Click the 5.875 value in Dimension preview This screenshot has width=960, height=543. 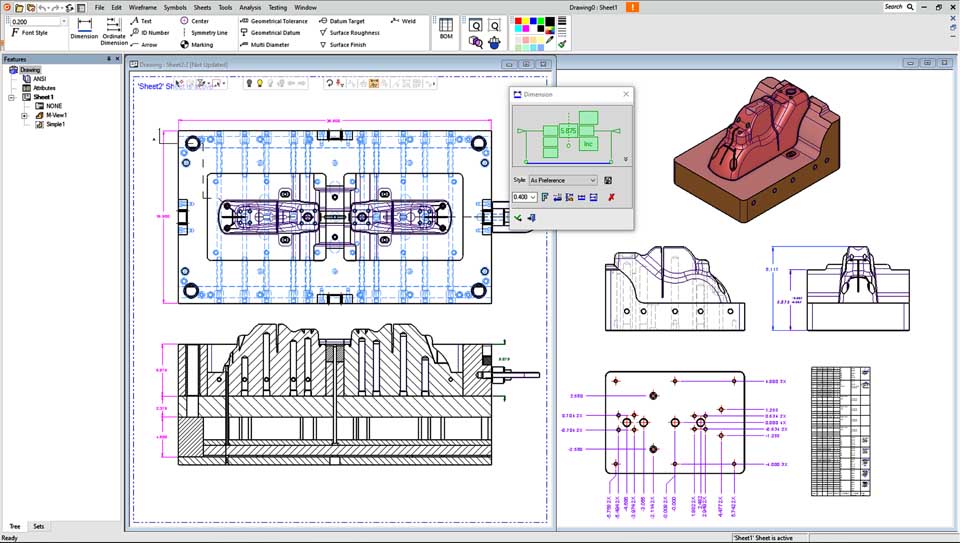568,130
